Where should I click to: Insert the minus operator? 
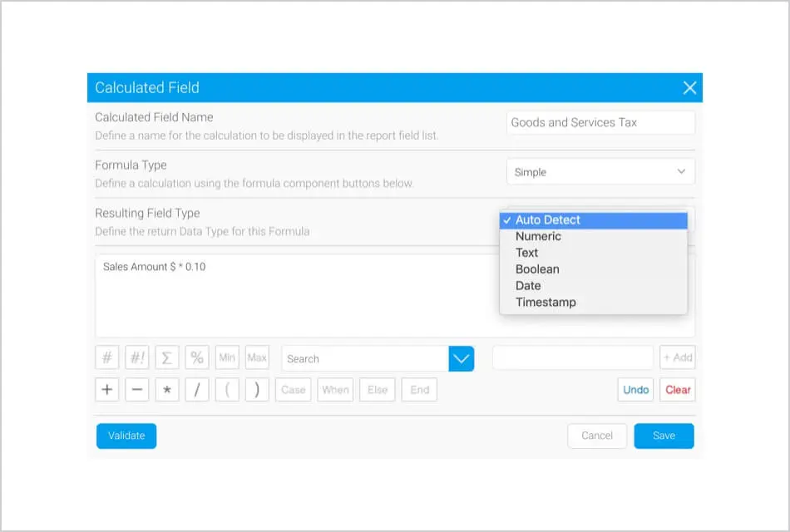point(136,390)
